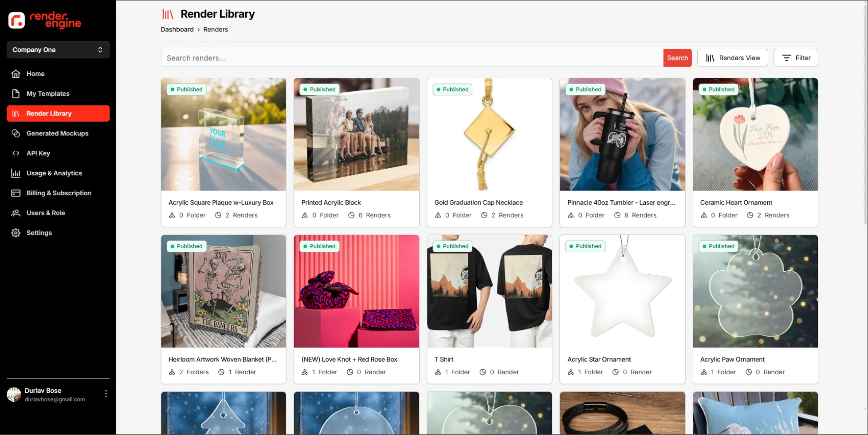Open the user options three-dot menu
Image resolution: width=868 pixels, height=435 pixels.
click(x=106, y=394)
